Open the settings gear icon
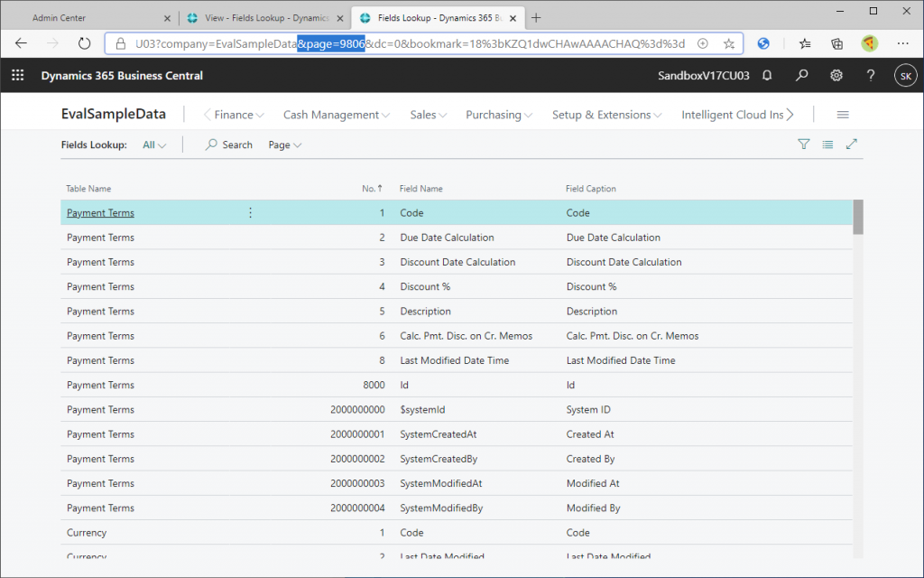The width and height of the screenshot is (924, 578). tap(836, 76)
